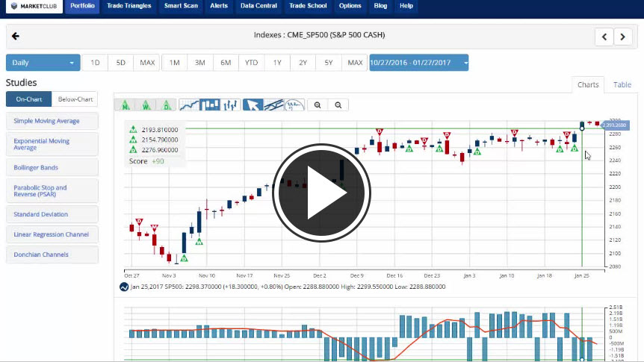Open the Help menu
Image resolution: width=644 pixels, height=362 pixels.
pyautogui.click(x=406, y=6)
